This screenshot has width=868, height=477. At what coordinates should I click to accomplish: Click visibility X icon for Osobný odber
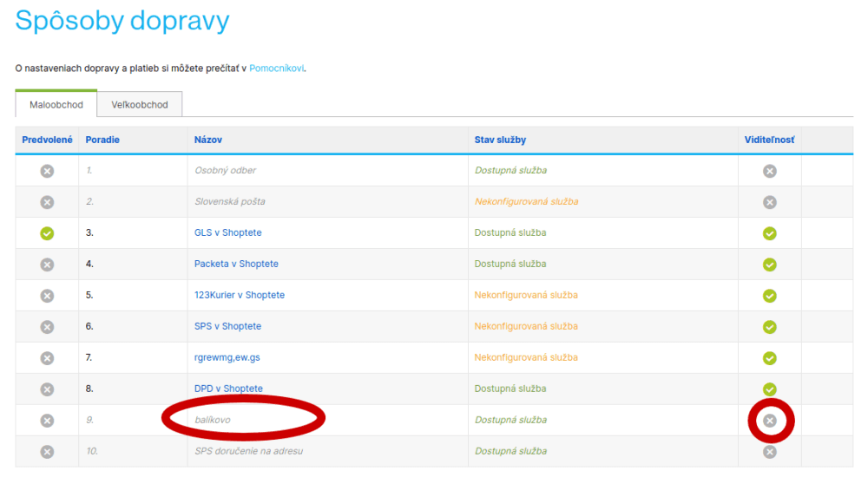click(x=769, y=171)
